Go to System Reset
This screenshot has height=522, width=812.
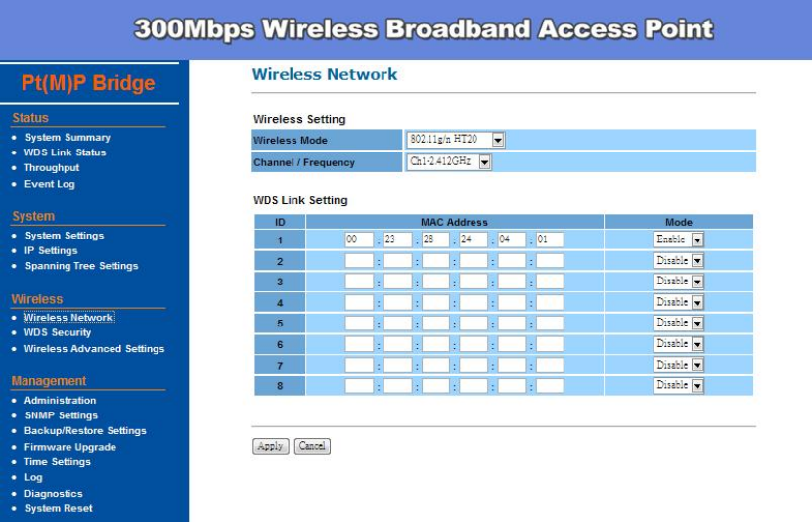[59, 508]
